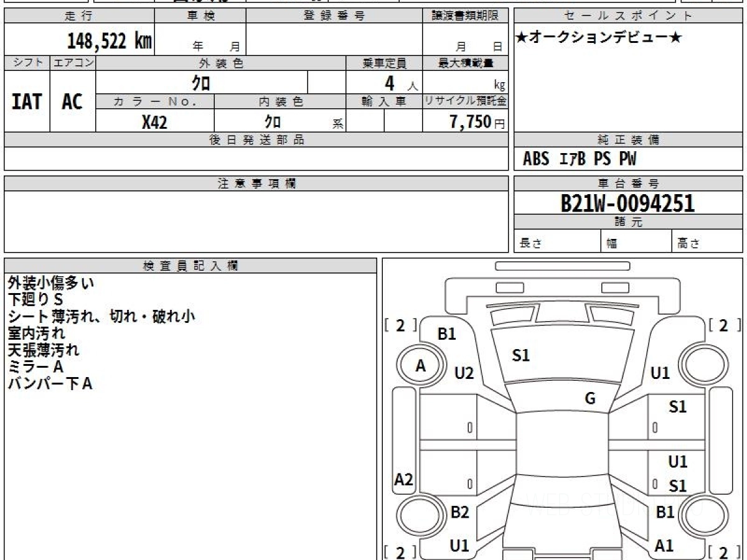Click the ★オークションデビュー★ sales point text
747x560 pixels.
click(599, 38)
